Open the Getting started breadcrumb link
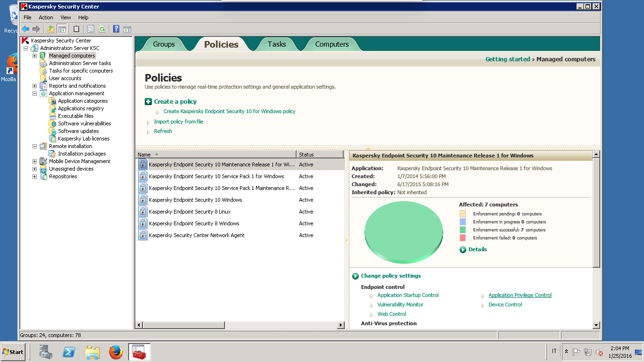 tap(508, 59)
